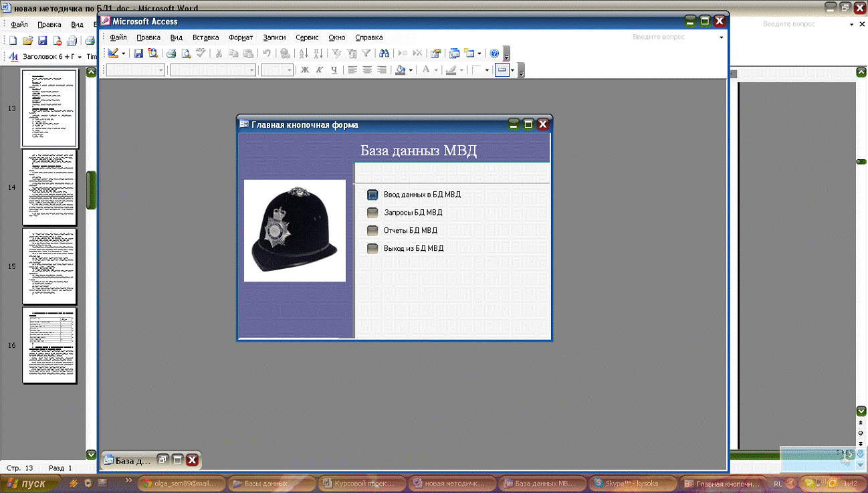This screenshot has width=868, height=493.
Task: Open Access help via question mark icon
Action: point(495,54)
